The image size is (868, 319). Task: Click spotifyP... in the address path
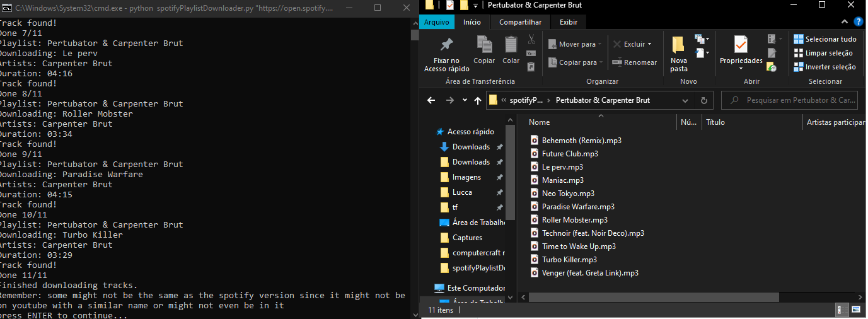click(526, 100)
